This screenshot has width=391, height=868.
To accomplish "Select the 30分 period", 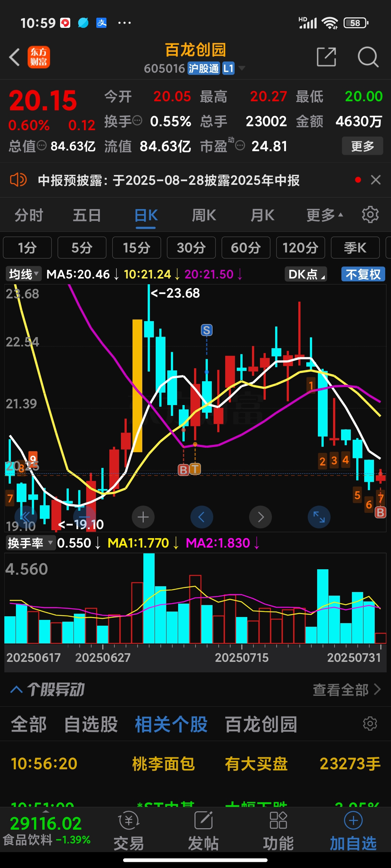I will [191, 248].
